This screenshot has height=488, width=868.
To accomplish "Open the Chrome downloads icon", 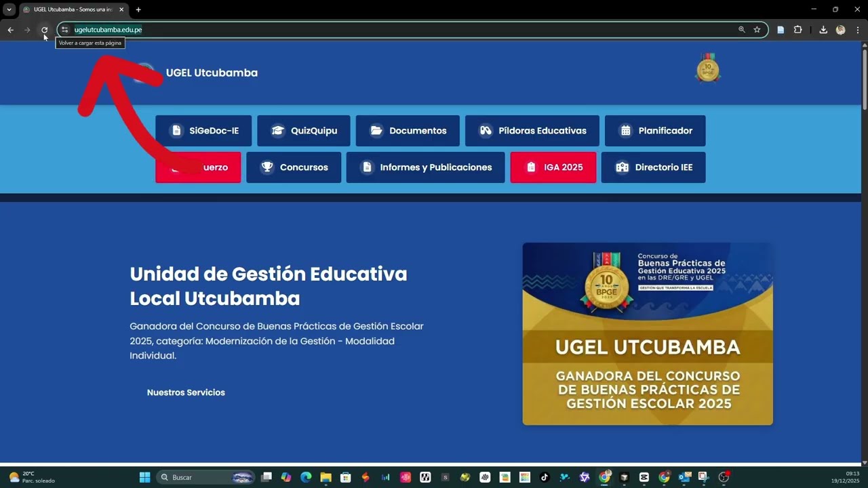I will 823,30.
